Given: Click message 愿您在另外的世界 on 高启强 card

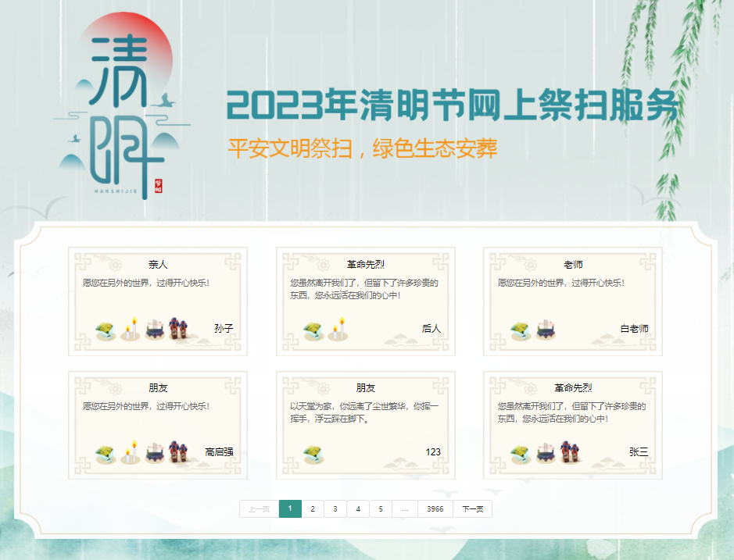Looking at the screenshot, I should click(146, 406).
